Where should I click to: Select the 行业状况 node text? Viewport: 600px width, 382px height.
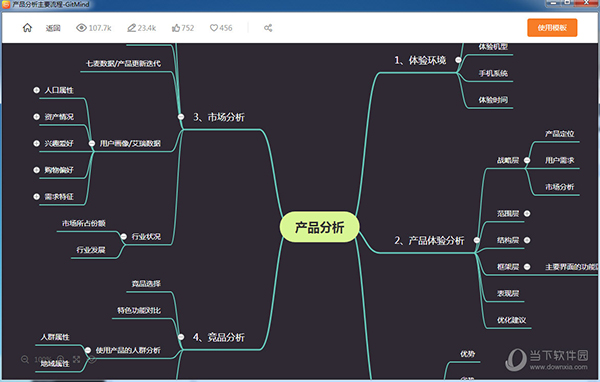click(146, 236)
